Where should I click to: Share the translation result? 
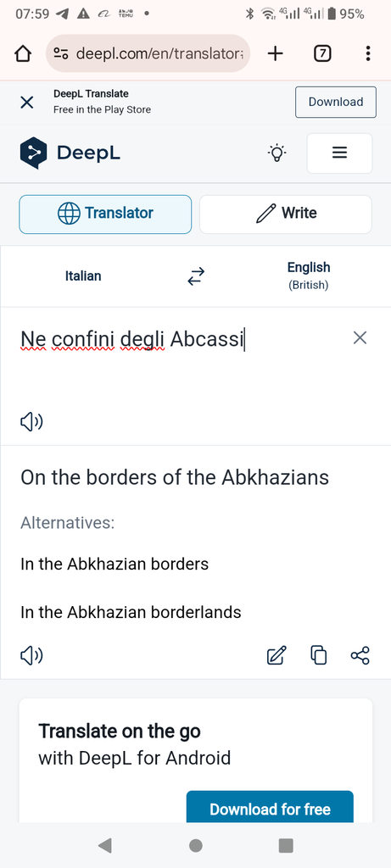360,655
